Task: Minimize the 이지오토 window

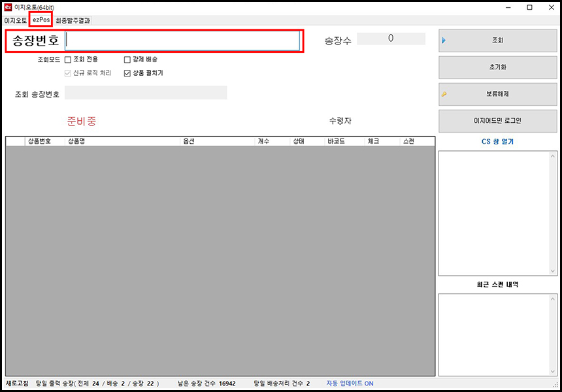Action: point(508,8)
